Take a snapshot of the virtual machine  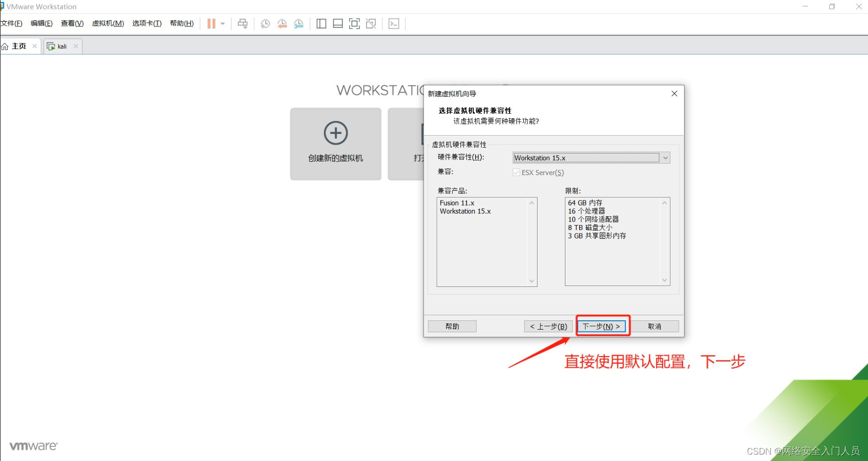click(265, 23)
